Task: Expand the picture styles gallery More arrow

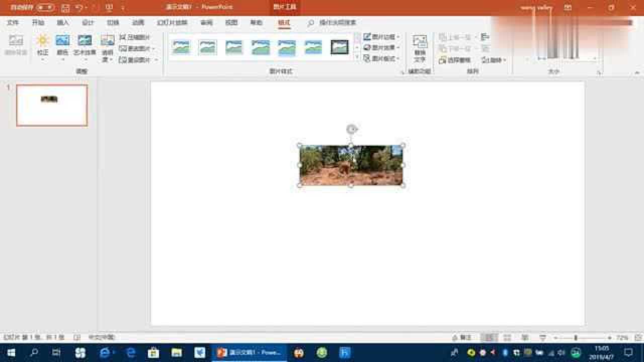Action: pyautogui.click(x=357, y=58)
